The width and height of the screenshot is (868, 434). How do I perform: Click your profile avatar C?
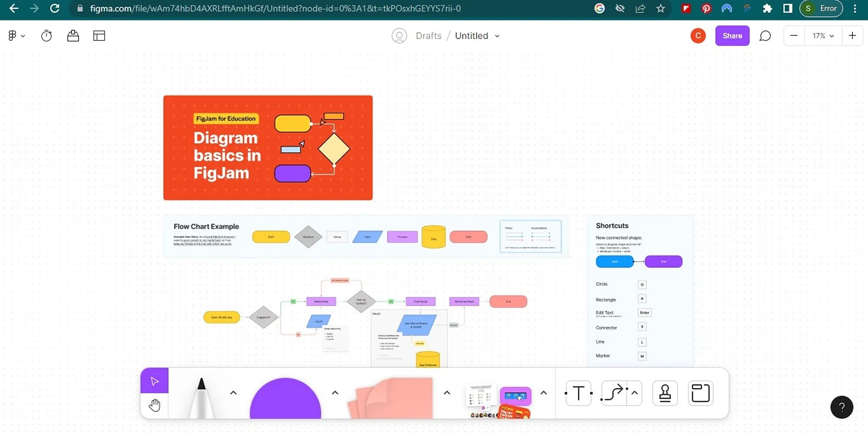tap(698, 36)
